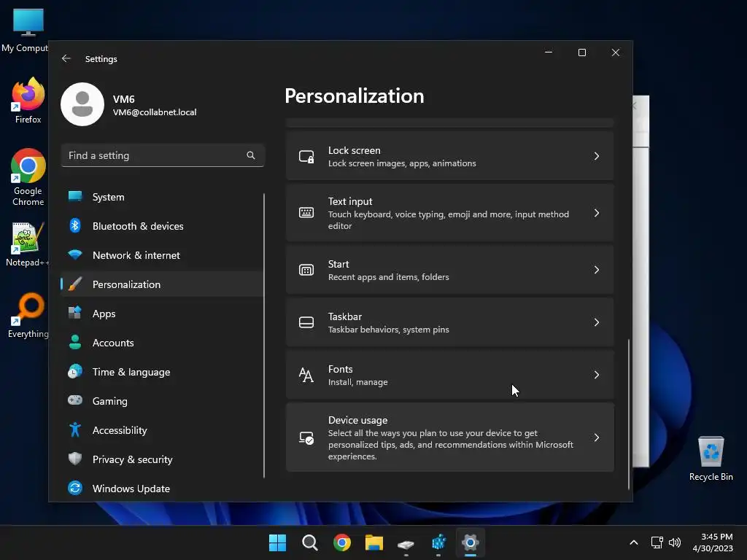
Task: Click the Accounts person icon
Action: [75, 342]
